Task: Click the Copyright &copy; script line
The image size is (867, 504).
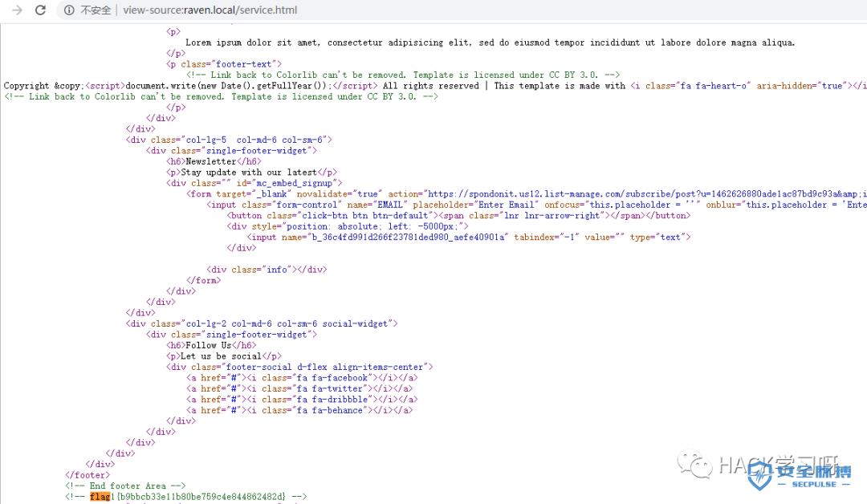Action: tap(435, 86)
